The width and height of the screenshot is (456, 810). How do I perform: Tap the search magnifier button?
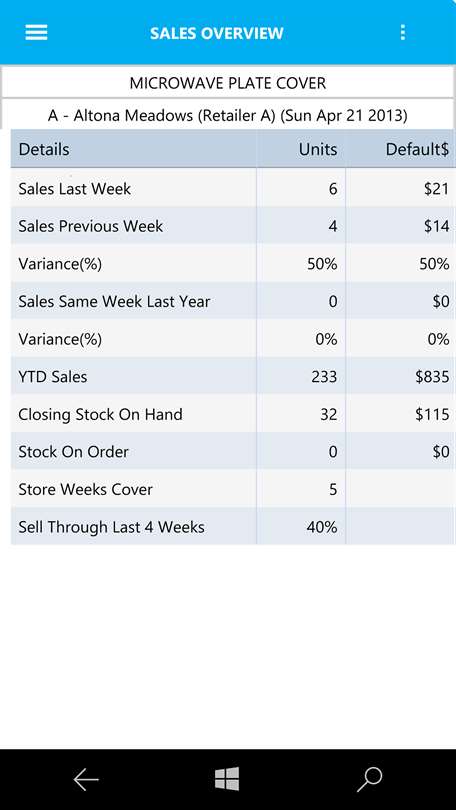click(369, 779)
